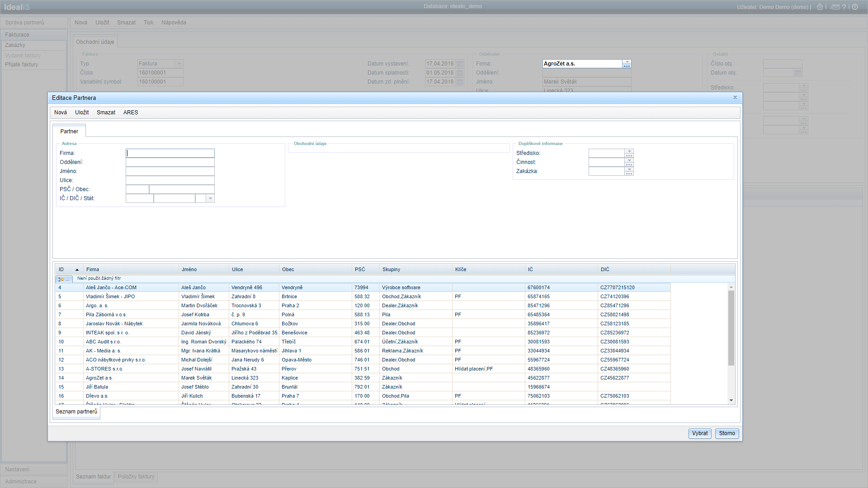Click the Oddělení input field in the dialog

(x=170, y=162)
